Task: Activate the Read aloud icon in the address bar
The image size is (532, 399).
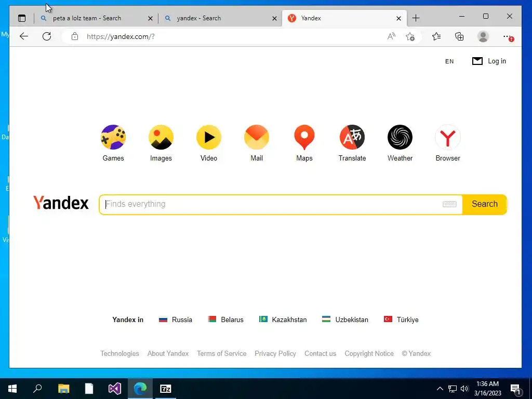Action: tap(391, 36)
